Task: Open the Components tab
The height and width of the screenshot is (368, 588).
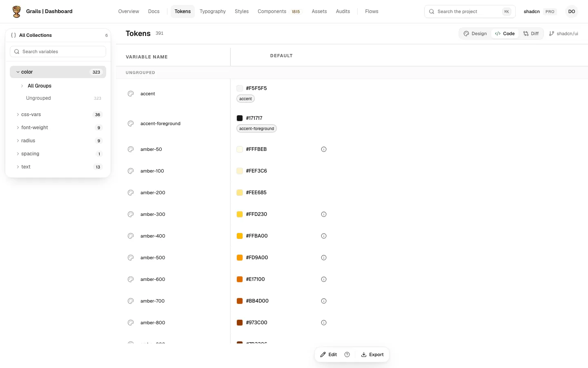Action: pos(279,11)
